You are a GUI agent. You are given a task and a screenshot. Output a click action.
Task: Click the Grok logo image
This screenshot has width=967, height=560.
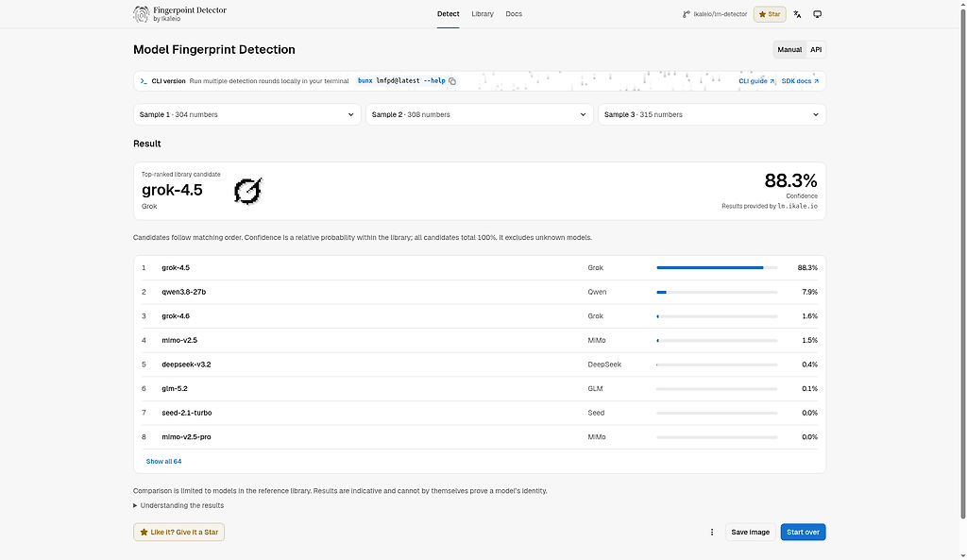point(248,191)
